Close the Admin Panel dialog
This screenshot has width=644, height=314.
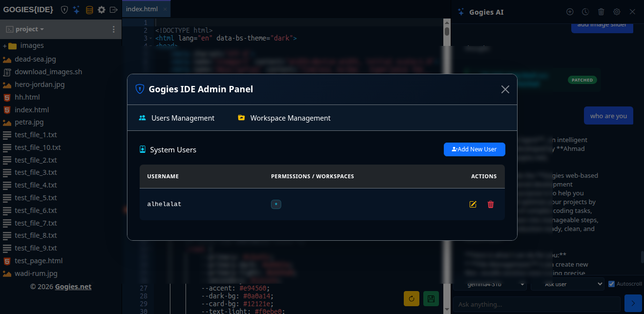505,89
